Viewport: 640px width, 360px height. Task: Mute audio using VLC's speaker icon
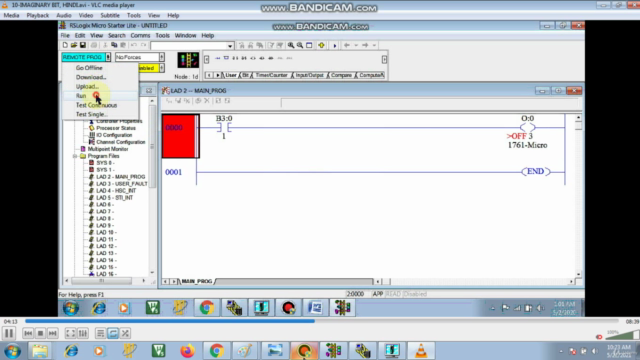599,337
